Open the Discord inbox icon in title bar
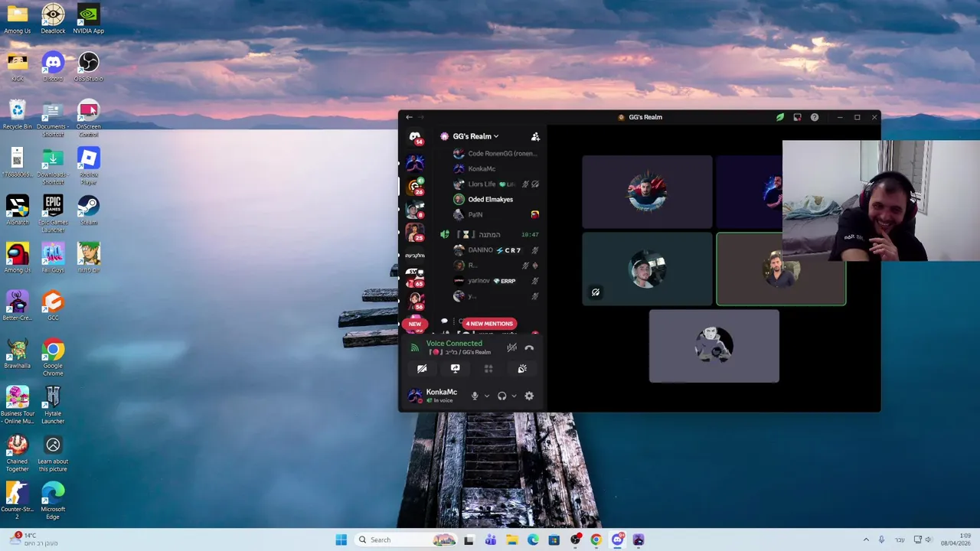 pyautogui.click(x=797, y=117)
